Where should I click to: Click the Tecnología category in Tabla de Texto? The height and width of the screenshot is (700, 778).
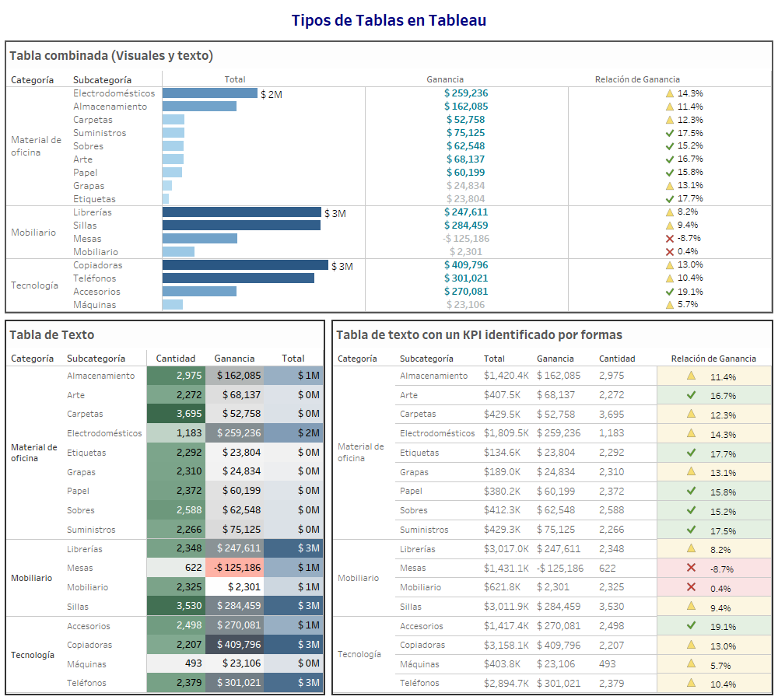[x=31, y=654]
